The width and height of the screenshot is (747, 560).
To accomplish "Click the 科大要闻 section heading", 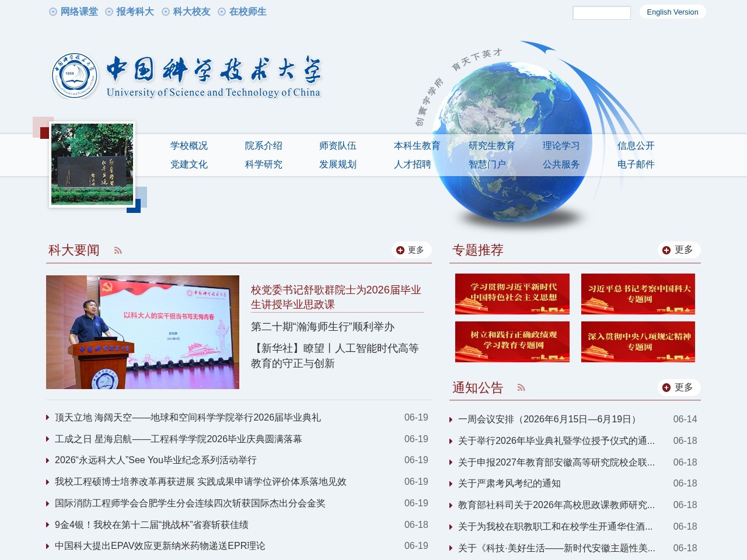I will pos(74,250).
